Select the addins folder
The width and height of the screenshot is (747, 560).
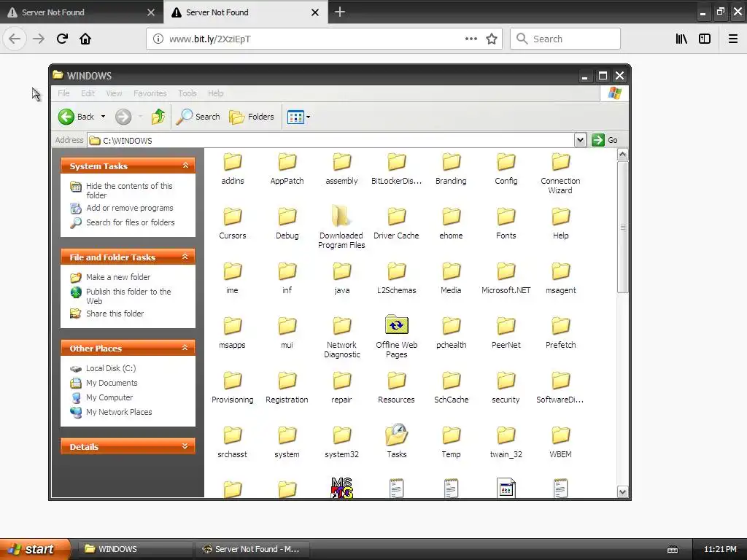pos(233,162)
